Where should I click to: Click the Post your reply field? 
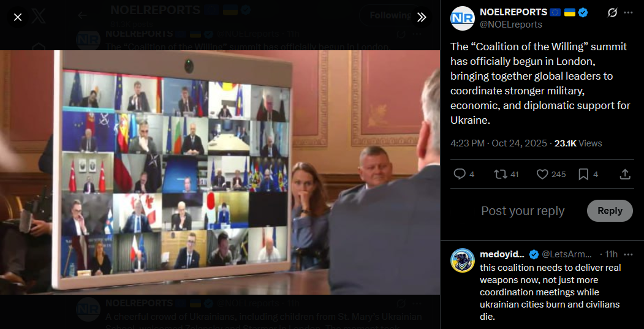point(523,211)
